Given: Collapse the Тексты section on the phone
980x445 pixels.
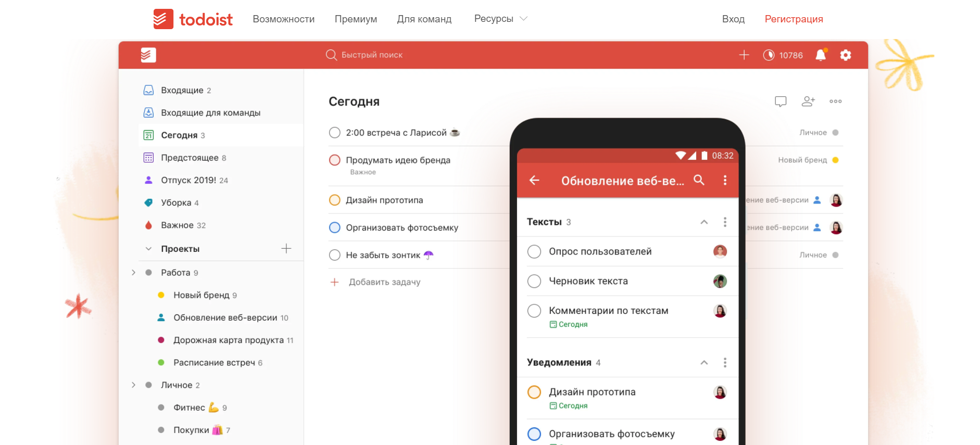Looking at the screenshot, I should coord(704,222).
